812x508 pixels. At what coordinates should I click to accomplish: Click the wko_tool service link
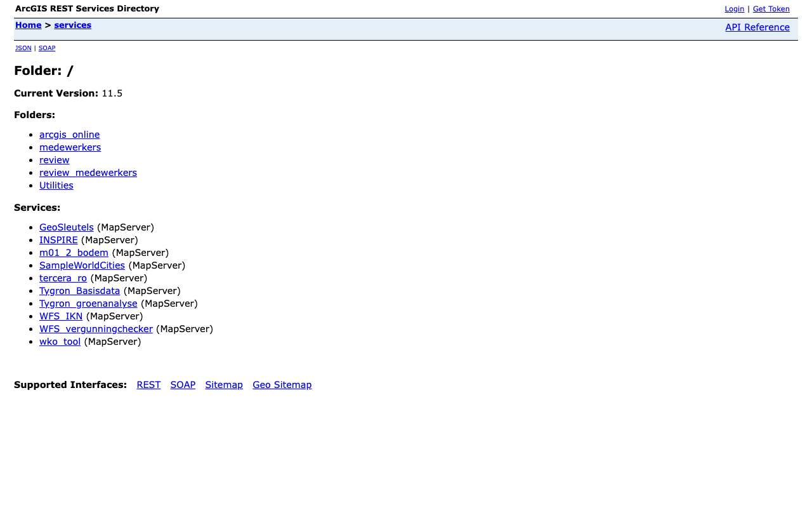[60, 342]
